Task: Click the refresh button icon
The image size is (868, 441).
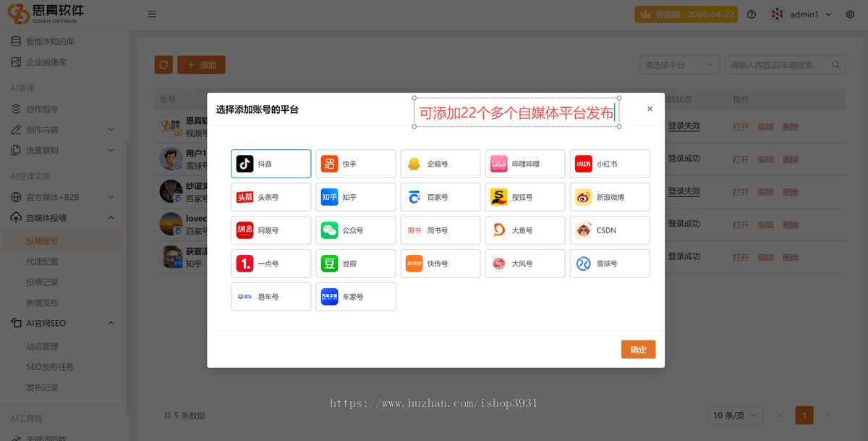Action: 163,64
